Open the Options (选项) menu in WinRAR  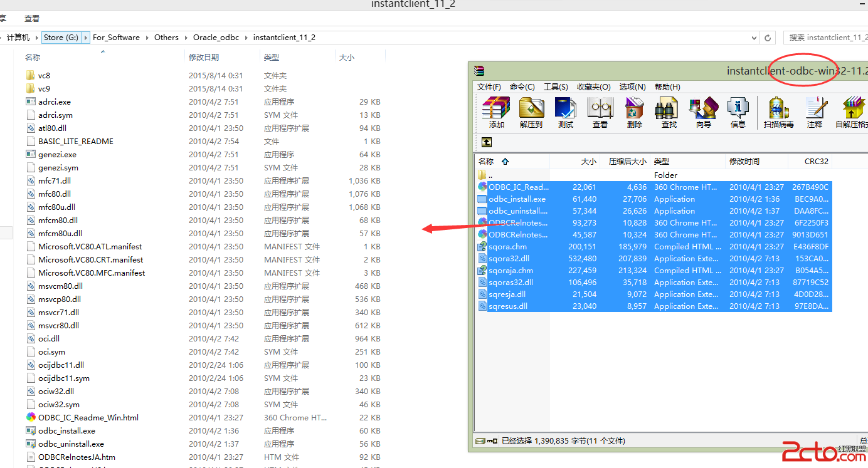pos(632,87)
